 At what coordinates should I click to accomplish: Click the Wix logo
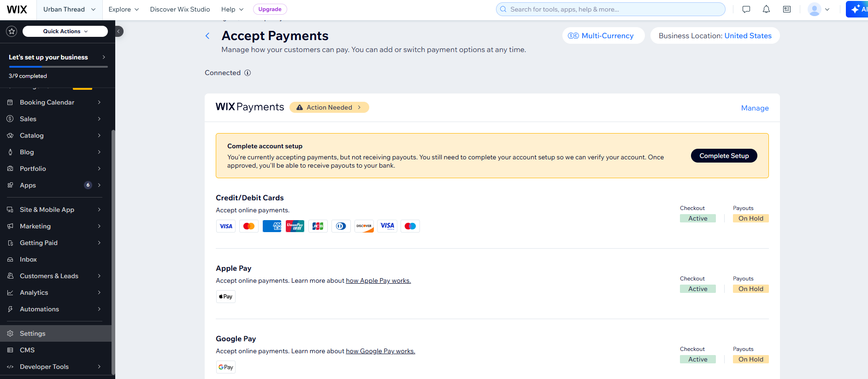(x=17, y=9)
